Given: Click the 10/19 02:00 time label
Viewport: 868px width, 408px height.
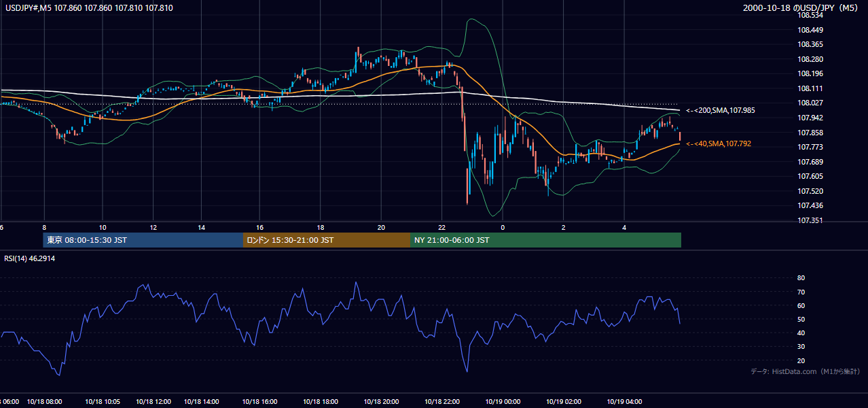Looking at the screenshot, I should click(564, 401).
